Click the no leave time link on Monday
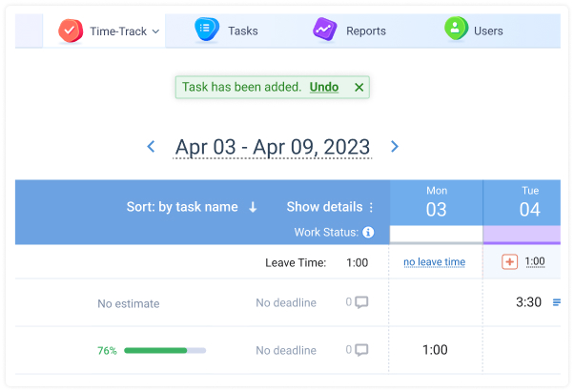This screenshot has height=392, width=574. (434, 262)
